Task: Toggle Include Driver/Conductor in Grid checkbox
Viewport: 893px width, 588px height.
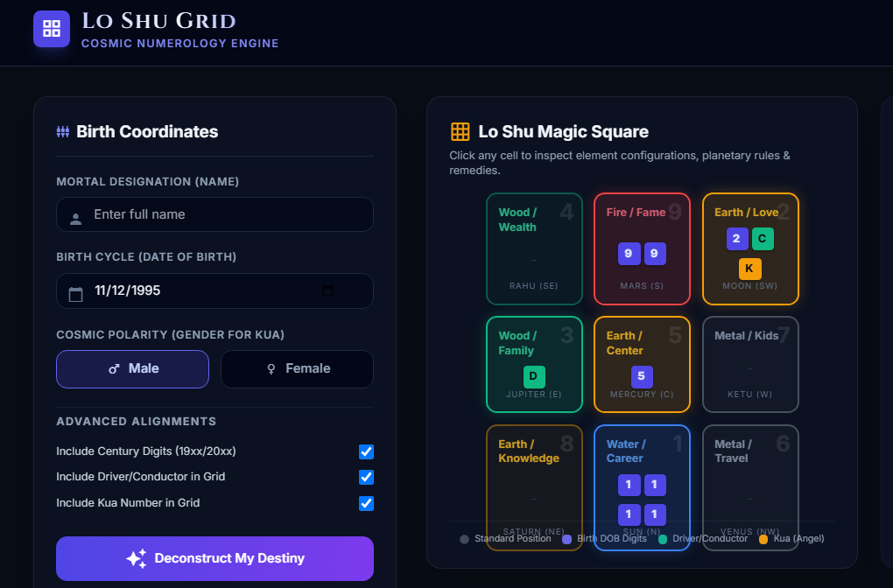Action: click(366, 477)
